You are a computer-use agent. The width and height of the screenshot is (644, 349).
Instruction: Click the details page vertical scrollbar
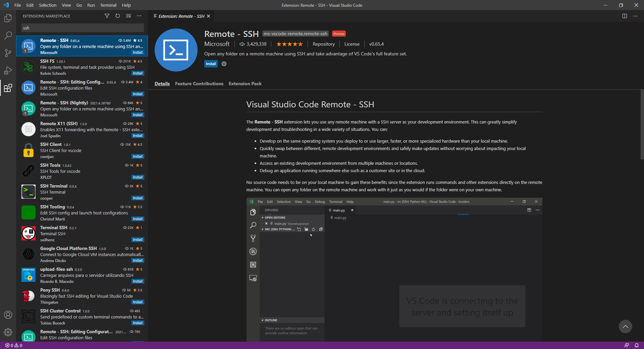coord(642,124)
